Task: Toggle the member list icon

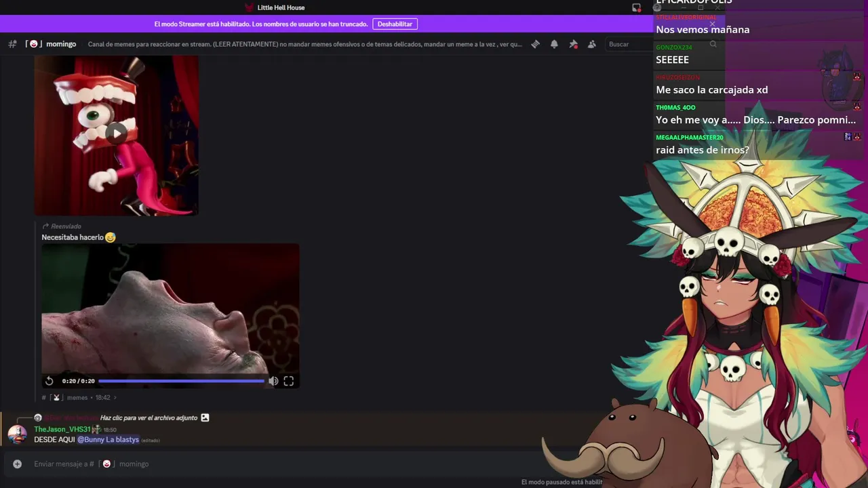Action: pos(592,44)
